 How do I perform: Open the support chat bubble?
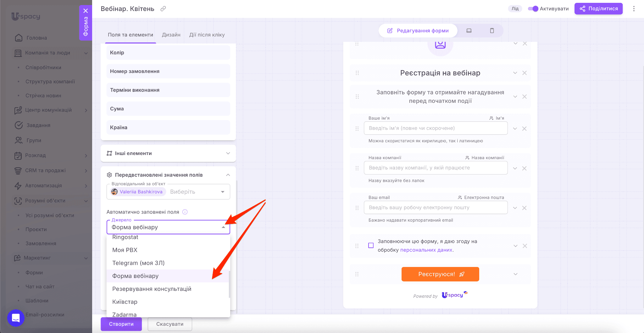[x=16, y=318]
